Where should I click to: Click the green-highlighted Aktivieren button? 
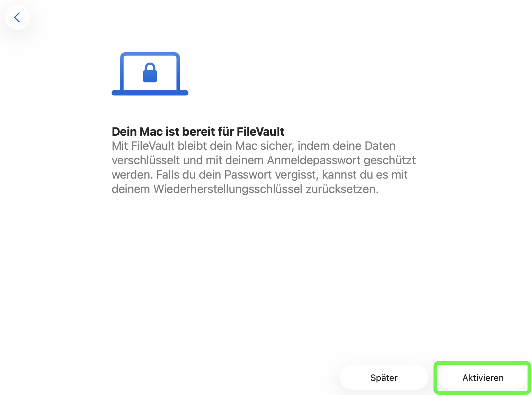coord(483,378)
